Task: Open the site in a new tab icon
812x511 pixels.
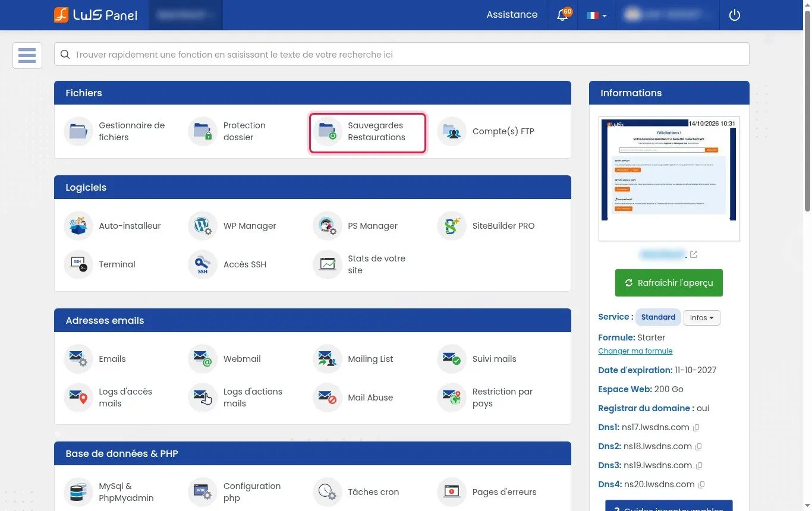Action: click(x=693, y=255)
